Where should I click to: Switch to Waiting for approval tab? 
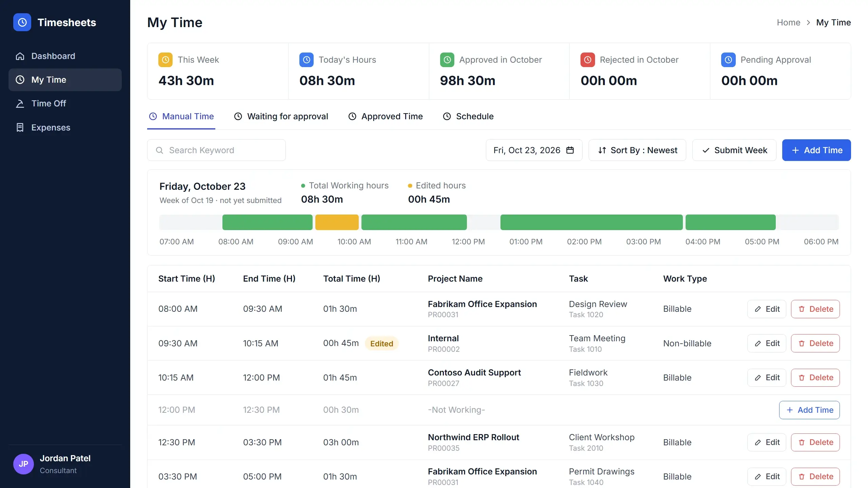pos(281,117)
